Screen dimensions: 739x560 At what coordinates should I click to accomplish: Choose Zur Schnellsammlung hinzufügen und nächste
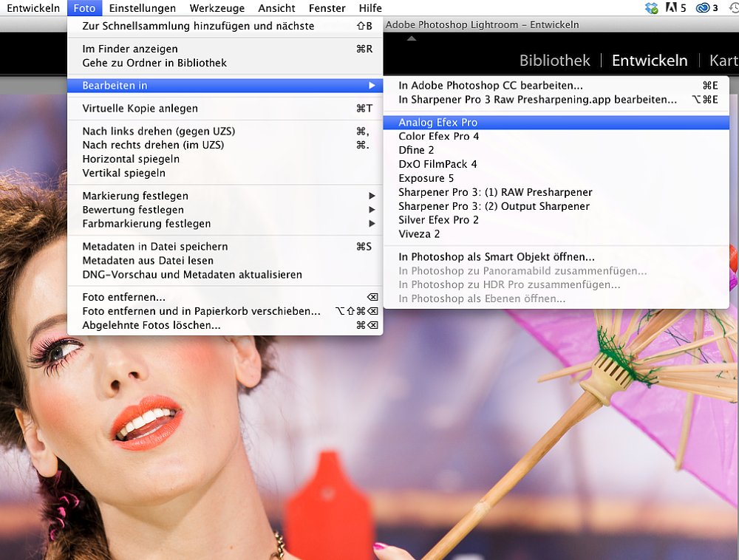coord(225,26)
